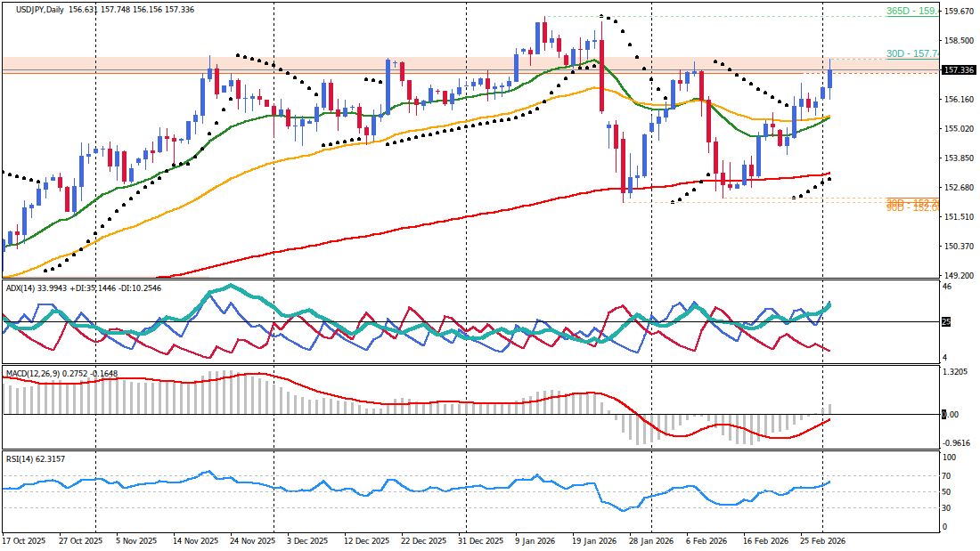Click the 1.3205 value on MACD scale
The image size is (980, 551).
coord(957,372)
